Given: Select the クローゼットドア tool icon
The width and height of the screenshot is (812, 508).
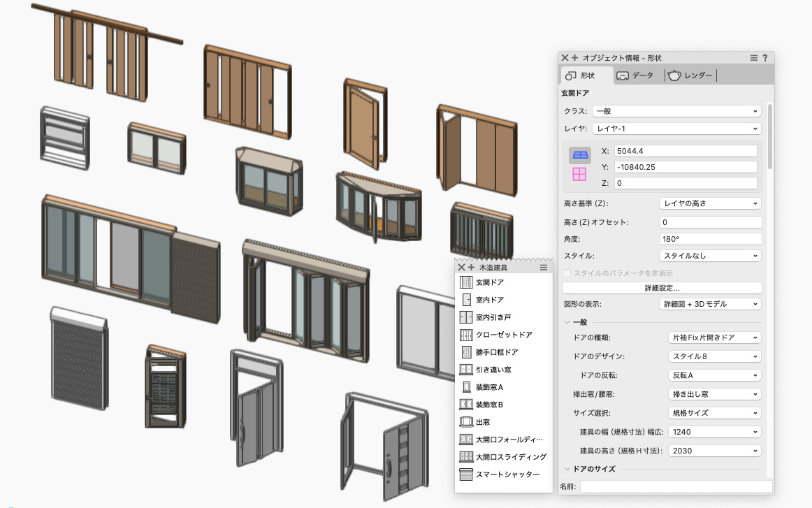Looking at the screenshot, I should 466,335.
